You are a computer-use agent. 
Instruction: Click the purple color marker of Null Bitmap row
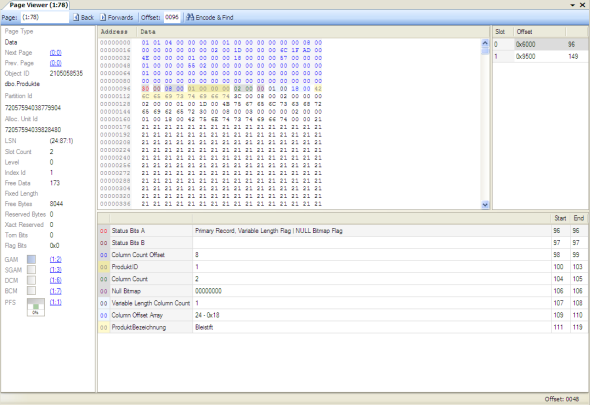pyautogui.click(x=103, y=291)
